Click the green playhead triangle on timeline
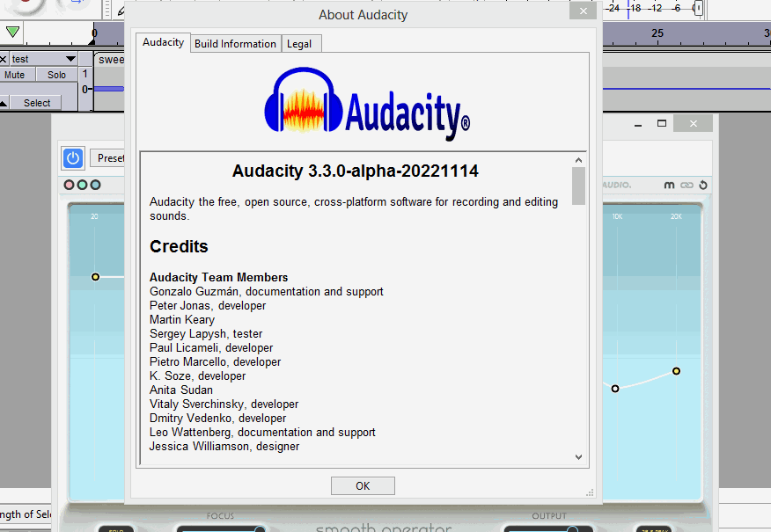 click(x=12, y=33)
